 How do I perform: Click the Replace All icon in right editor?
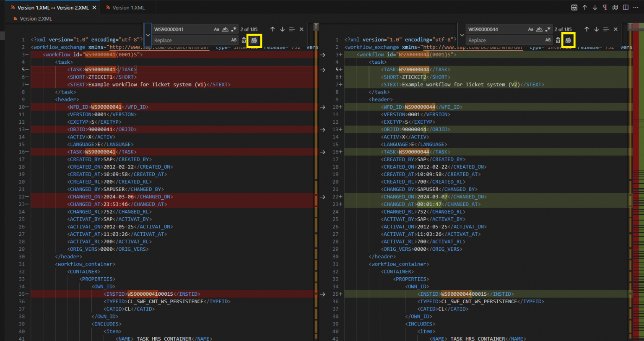pyautogui.click(x=569, y=40)
